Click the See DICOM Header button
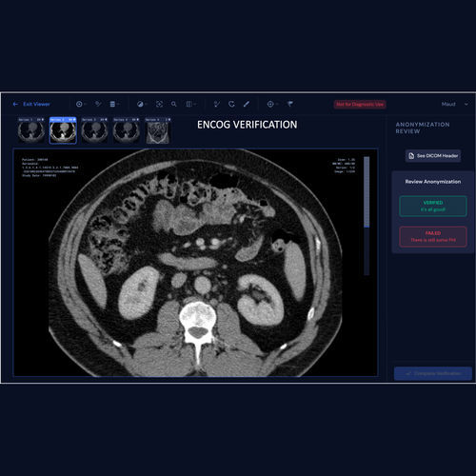Screen dimensions: 476x476 coord(433,156)
